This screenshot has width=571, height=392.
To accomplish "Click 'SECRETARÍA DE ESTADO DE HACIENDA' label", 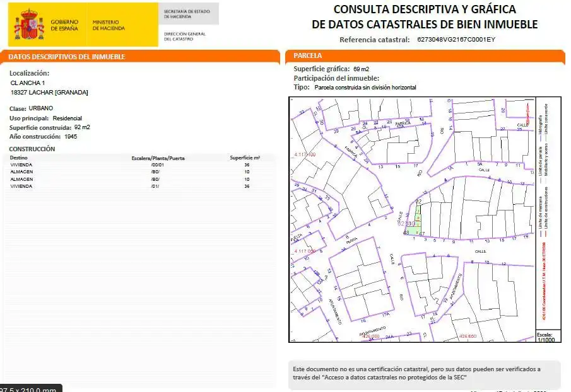I will [187, 14].
